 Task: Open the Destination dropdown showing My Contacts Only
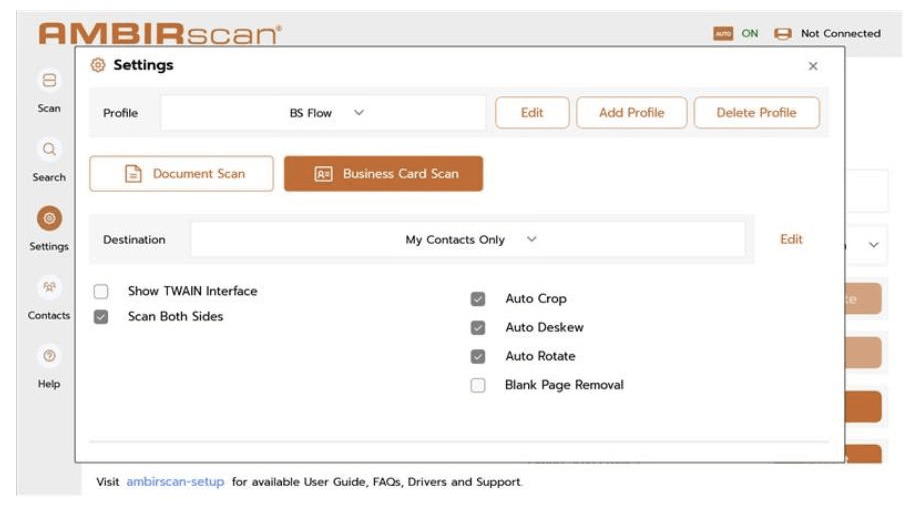pyautogui.click(x=467, y=240)
